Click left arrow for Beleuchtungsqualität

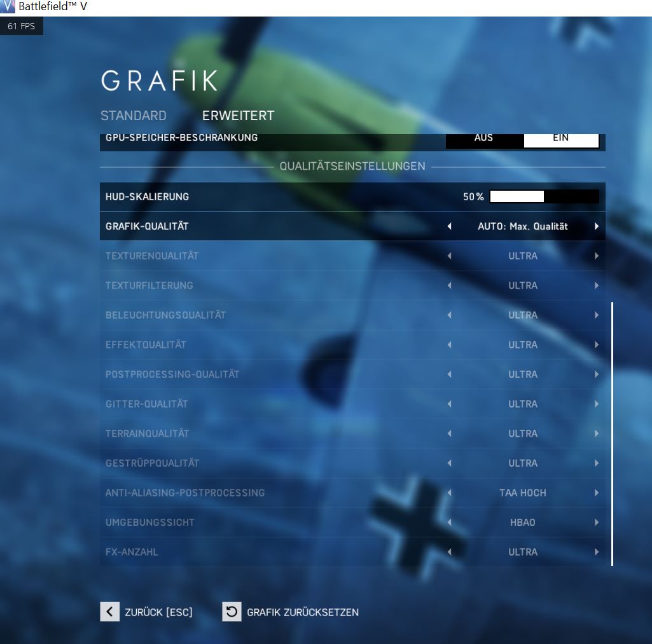(x=449, y=315)
